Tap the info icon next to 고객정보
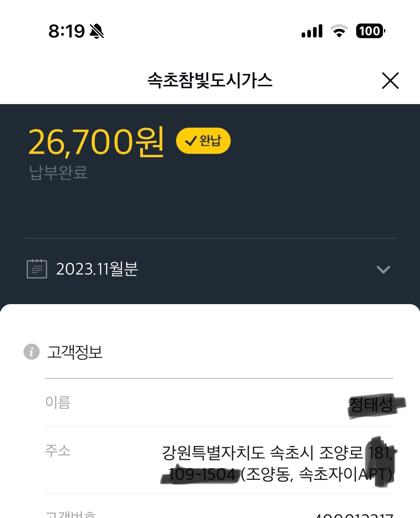420x518 pixels. (x=31, y=352)
